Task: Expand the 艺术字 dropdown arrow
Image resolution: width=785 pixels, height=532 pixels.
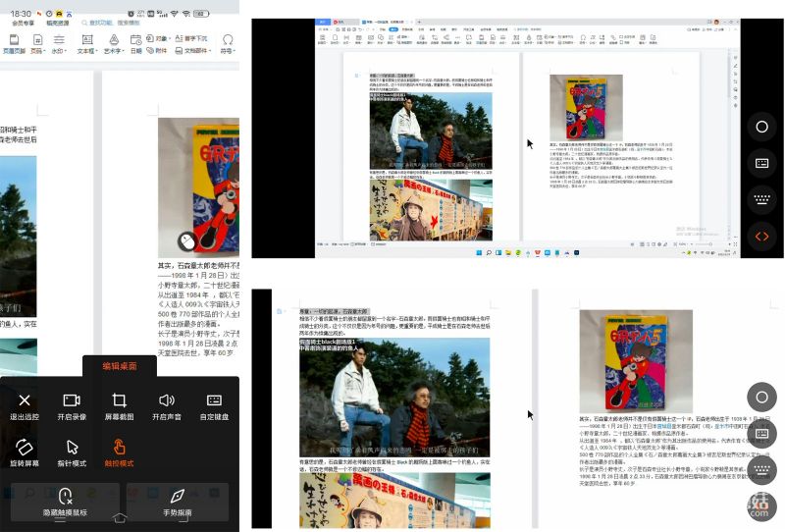Action: [x=124, y=51]
